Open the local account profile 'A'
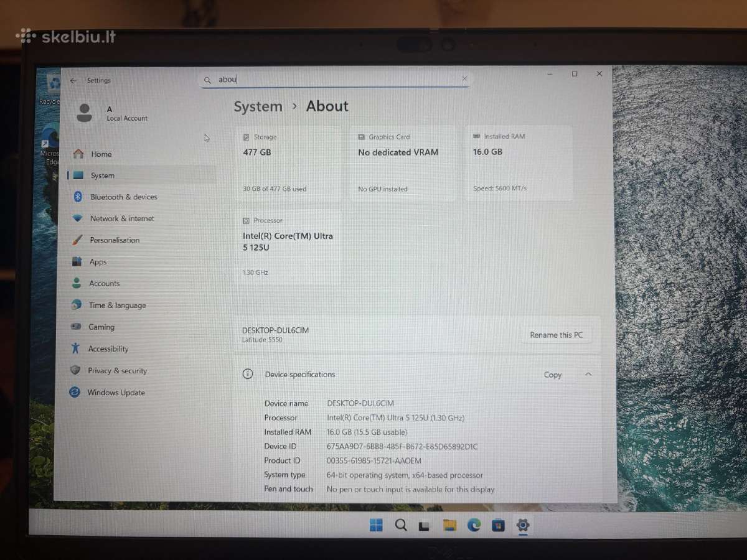The height and width of the screenshot is (560, 747). pyautogui.click(x=112, y=113)
